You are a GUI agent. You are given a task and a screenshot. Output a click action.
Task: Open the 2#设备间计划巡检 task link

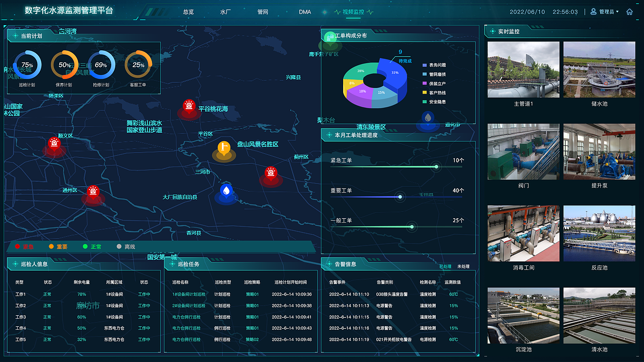click(x=189, y=306)
